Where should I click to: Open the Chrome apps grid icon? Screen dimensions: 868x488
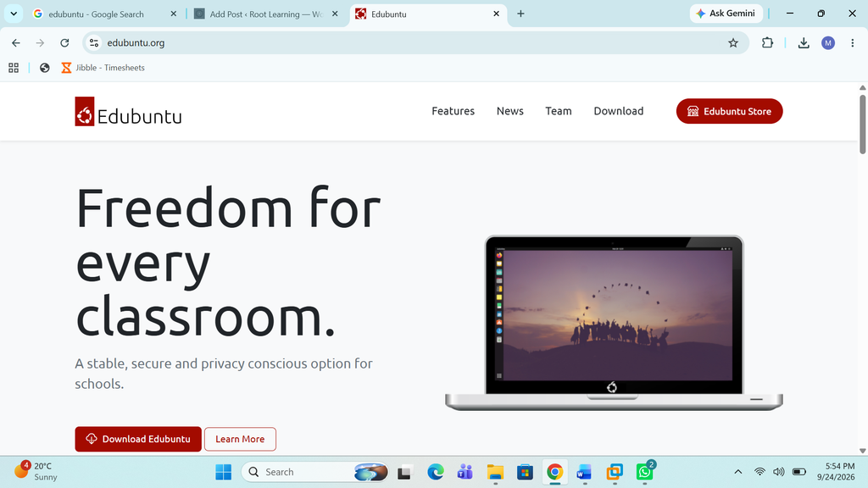point(14,68)
